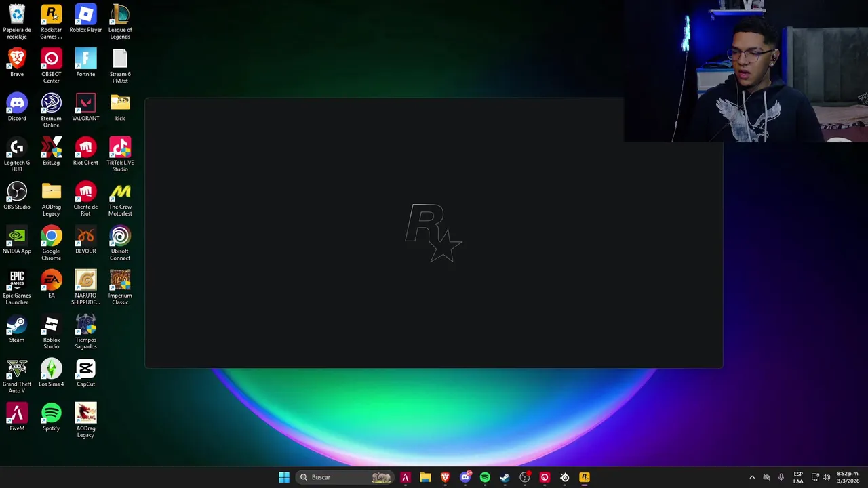Viewport: 868px width, 488px height.
Task: Switch to Spotify in the taskbar
Action: pyautogui.click(x=485, y=477)
